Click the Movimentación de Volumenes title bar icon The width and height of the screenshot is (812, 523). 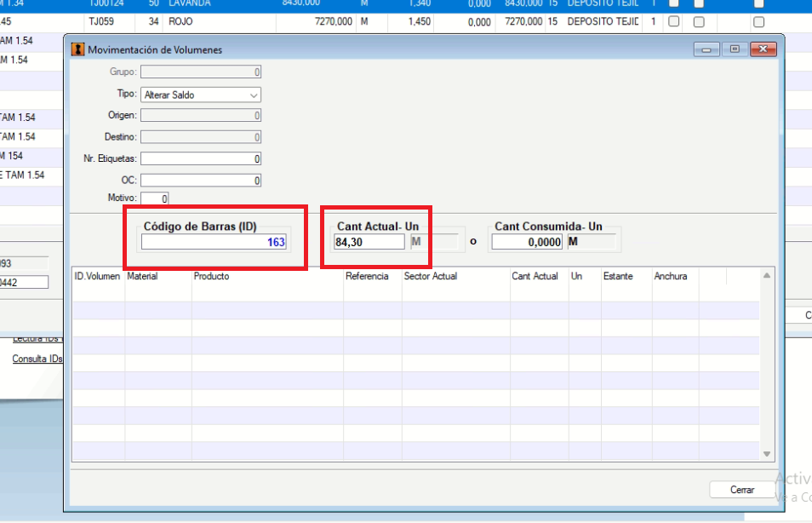(x=77, y=49)
